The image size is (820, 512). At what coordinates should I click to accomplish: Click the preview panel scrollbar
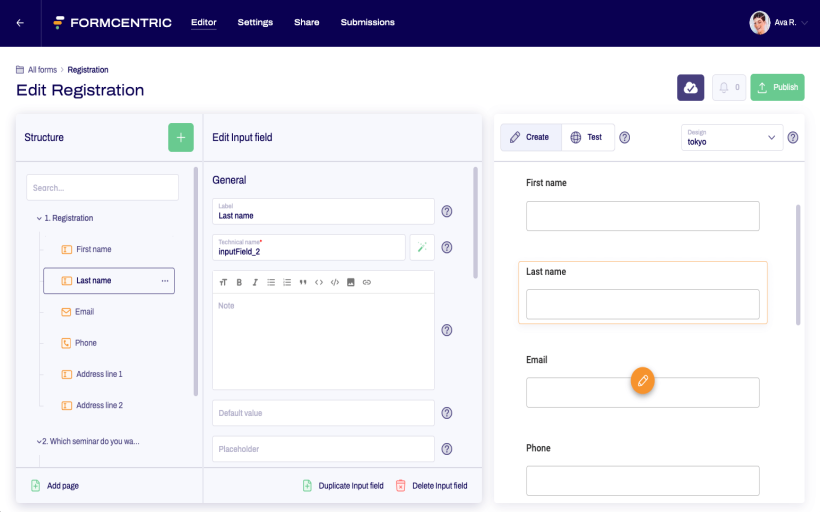click(798, 265)
